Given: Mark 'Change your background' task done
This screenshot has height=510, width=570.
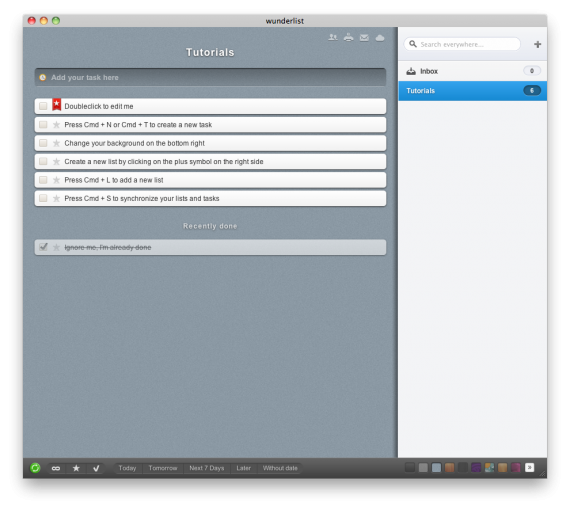Looking at the screenshot, I should pos(43,143).
